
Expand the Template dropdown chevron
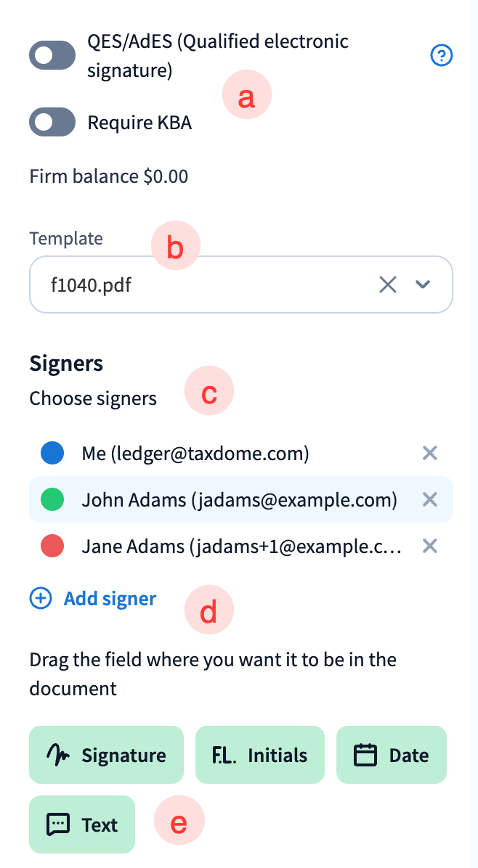[x=423, y=285]
